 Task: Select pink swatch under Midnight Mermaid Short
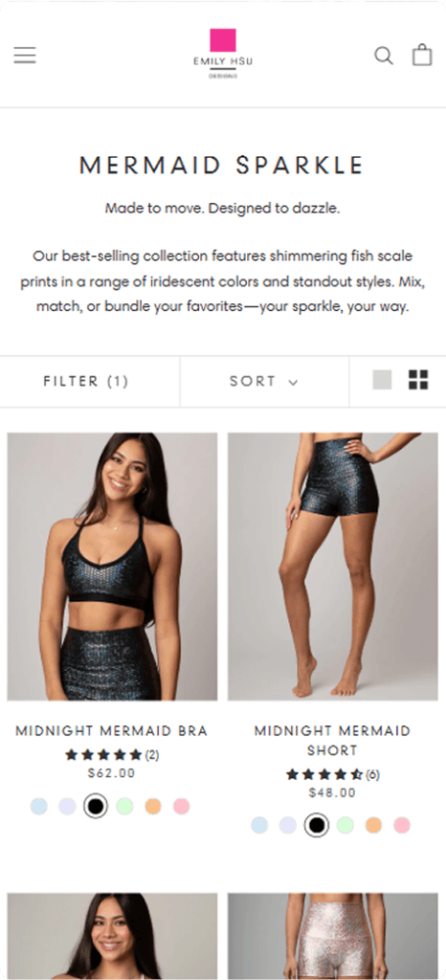click(402, 826)
